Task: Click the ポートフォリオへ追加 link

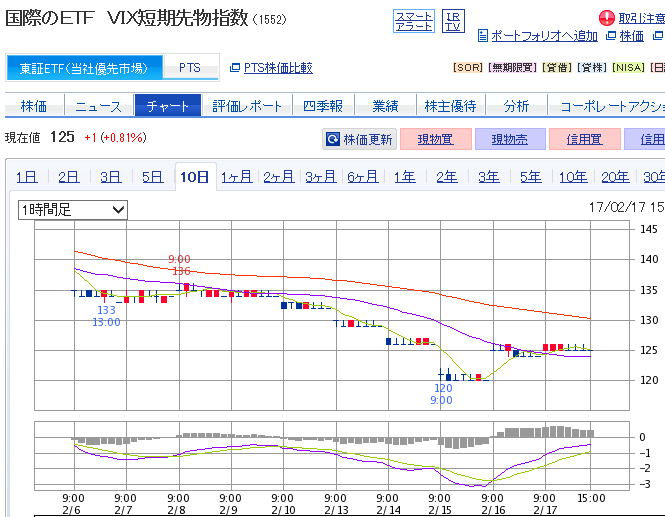Action: pos(545,36)
